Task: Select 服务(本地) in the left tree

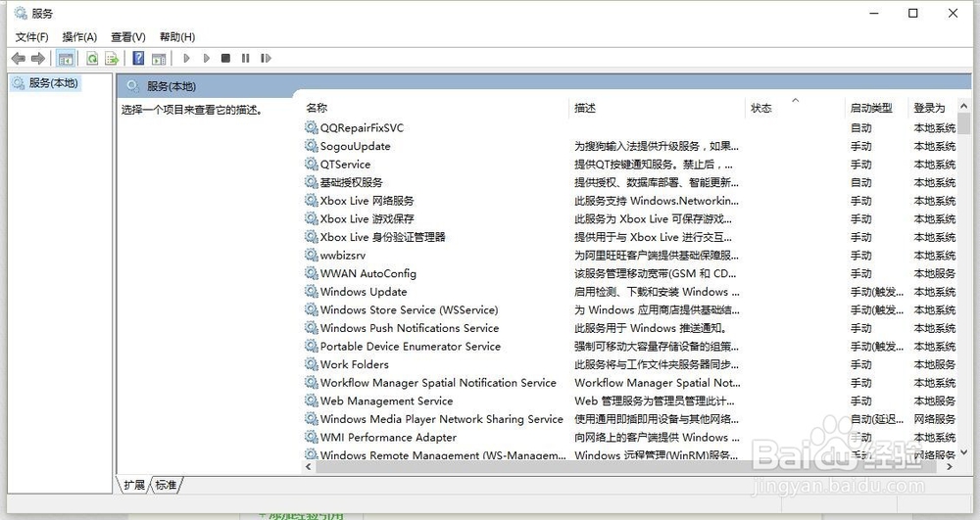Action: coord(53,82)
